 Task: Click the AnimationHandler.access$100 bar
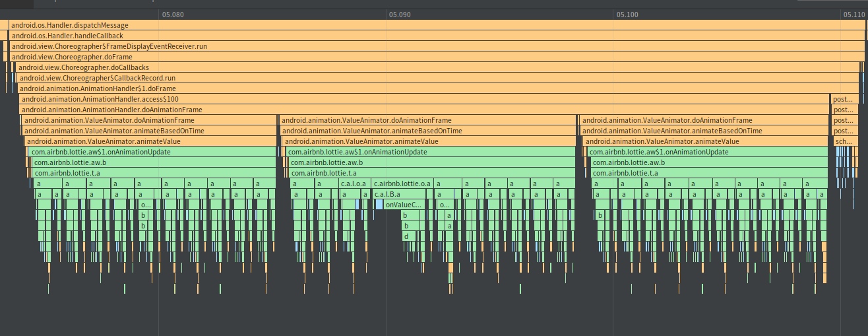click(x=422, y=99)
